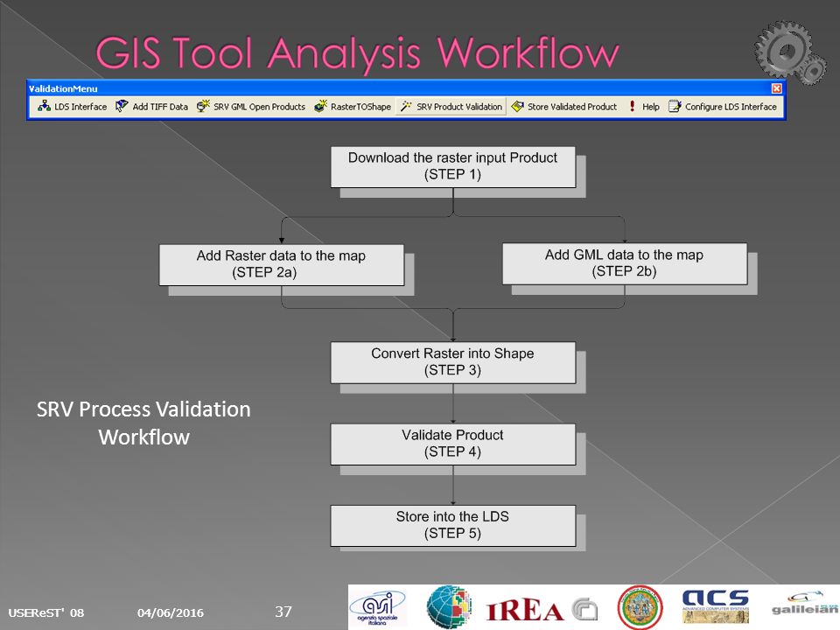This screenshot has width=840, height=630.
Task: Click the Store Validated Product icon
Action: click(x=517, y=106)
